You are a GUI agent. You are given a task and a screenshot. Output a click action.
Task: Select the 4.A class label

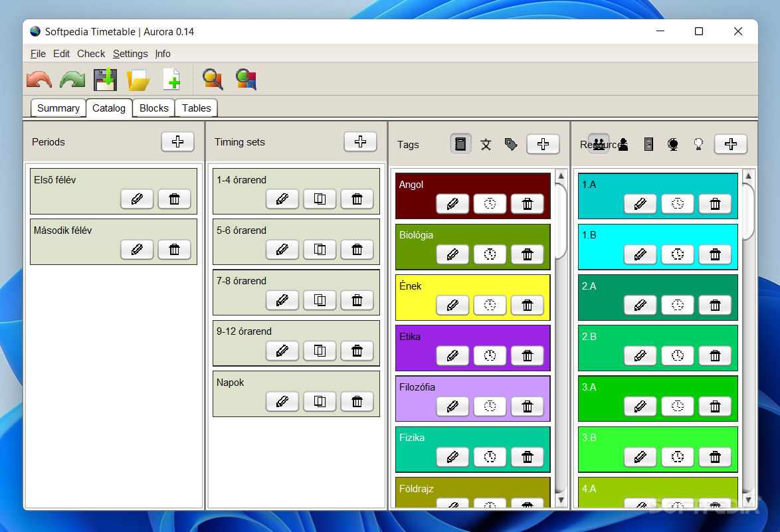pos(589,489)
